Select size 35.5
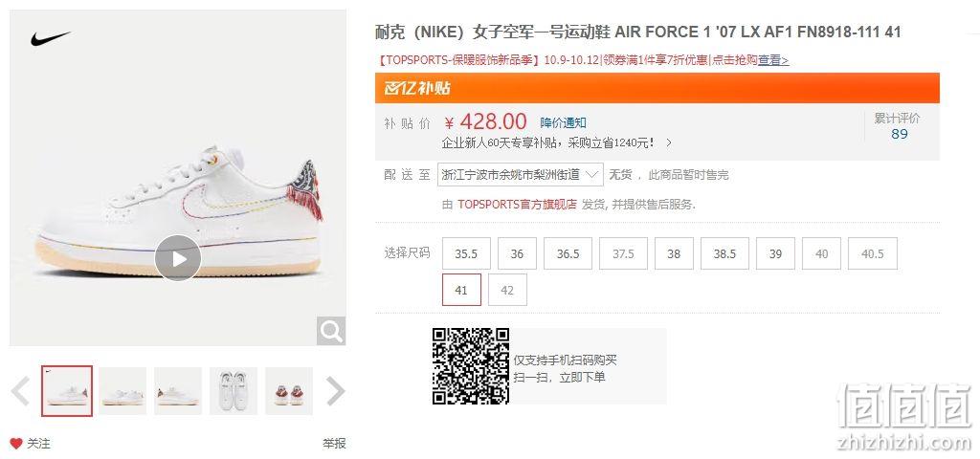 (x=466, y=253)
